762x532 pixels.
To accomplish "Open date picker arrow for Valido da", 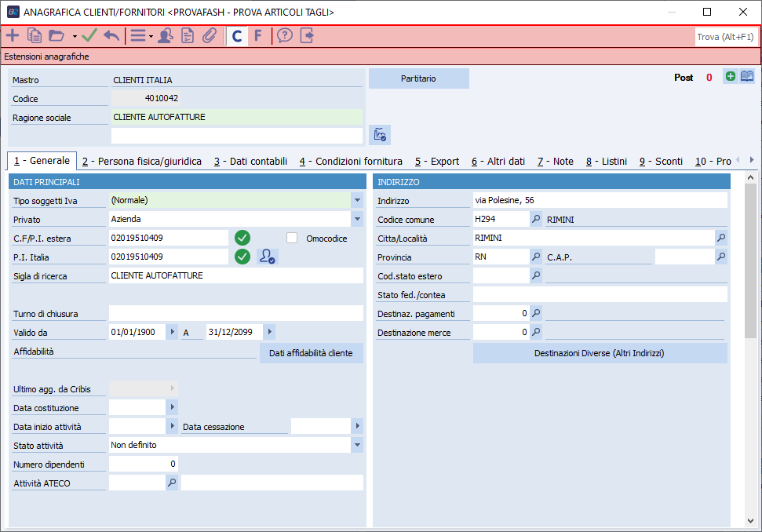I will [172, 332].
